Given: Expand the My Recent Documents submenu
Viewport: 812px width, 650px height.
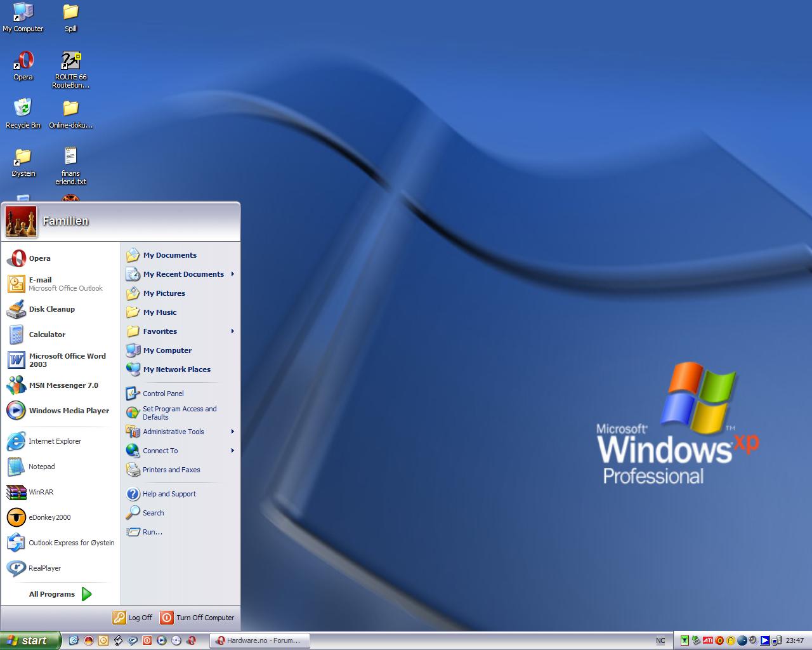Looking at the screenshot, I should point(183,274).
